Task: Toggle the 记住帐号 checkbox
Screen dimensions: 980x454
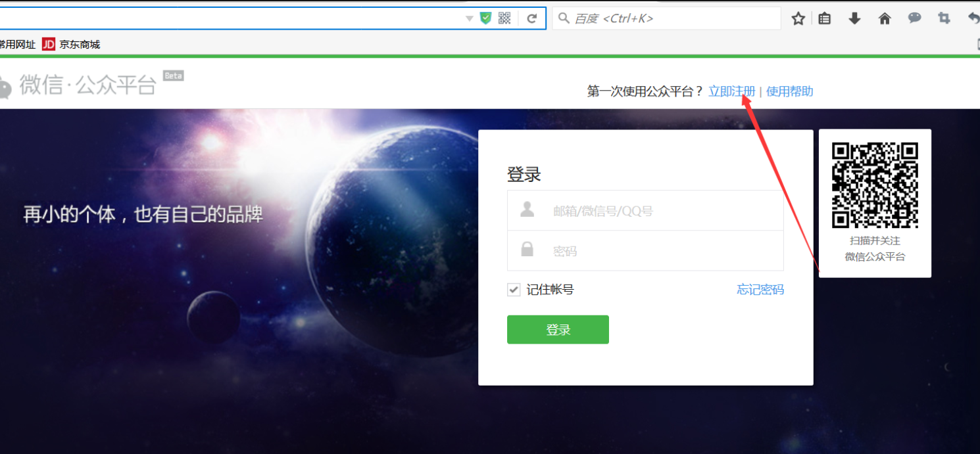Action: [514, 290]
